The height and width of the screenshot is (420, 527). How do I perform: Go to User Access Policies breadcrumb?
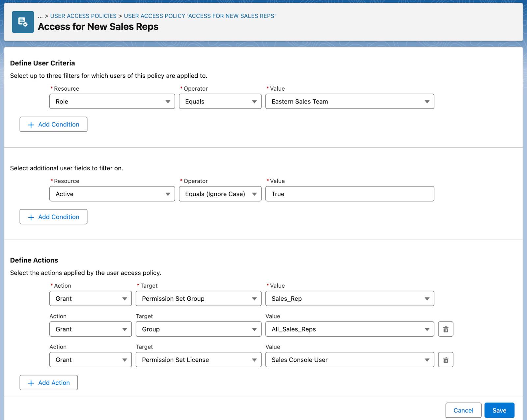(x=83, y=16)
